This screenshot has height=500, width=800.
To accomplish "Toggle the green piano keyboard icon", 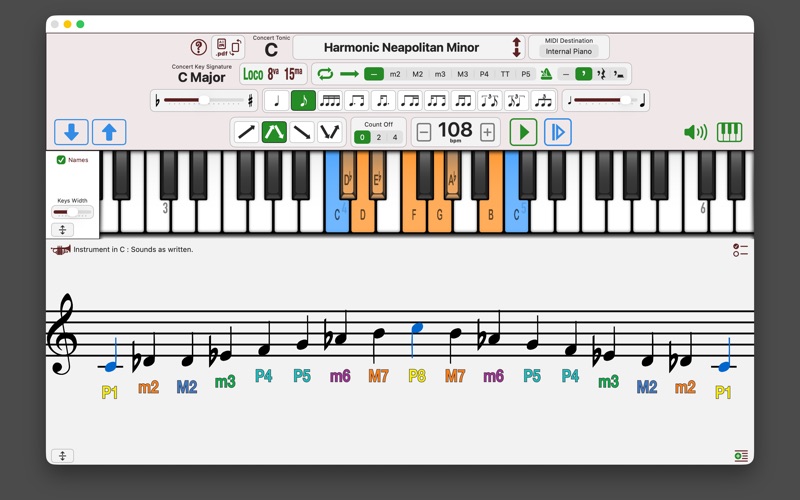I will (730, 132).
